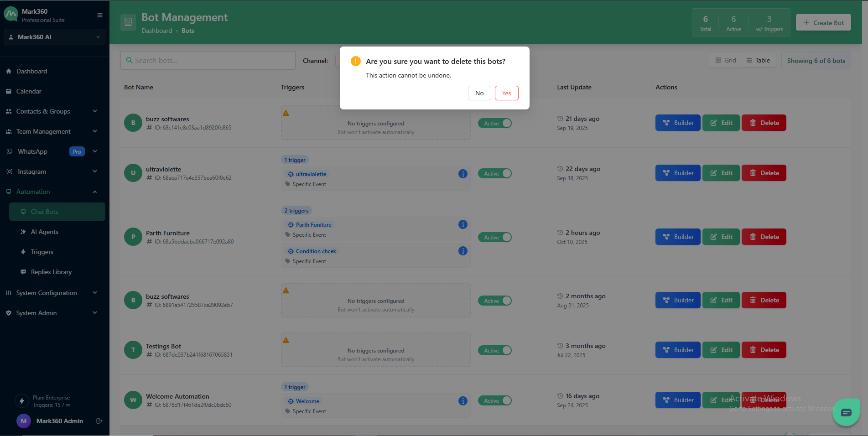The width and height of the screenshot is (868, 436).
Task: Click info icon for Condition chcek trigger
Action: [x=463, y=251]
